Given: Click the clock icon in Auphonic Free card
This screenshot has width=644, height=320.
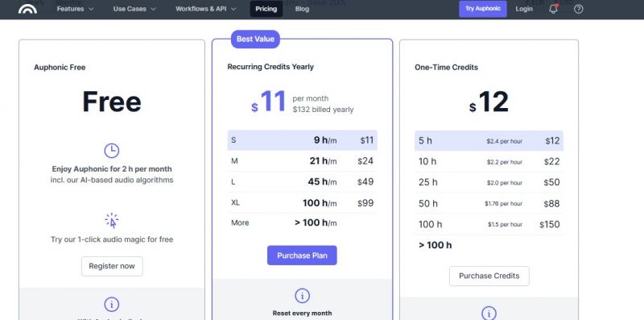Looking at the screenshot, I should (112, 151).
